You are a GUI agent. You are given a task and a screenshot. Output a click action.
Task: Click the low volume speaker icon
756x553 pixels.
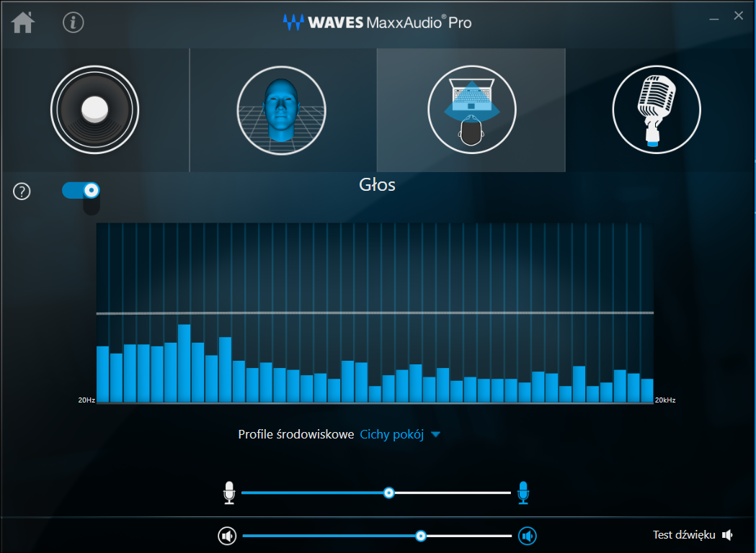227,536
